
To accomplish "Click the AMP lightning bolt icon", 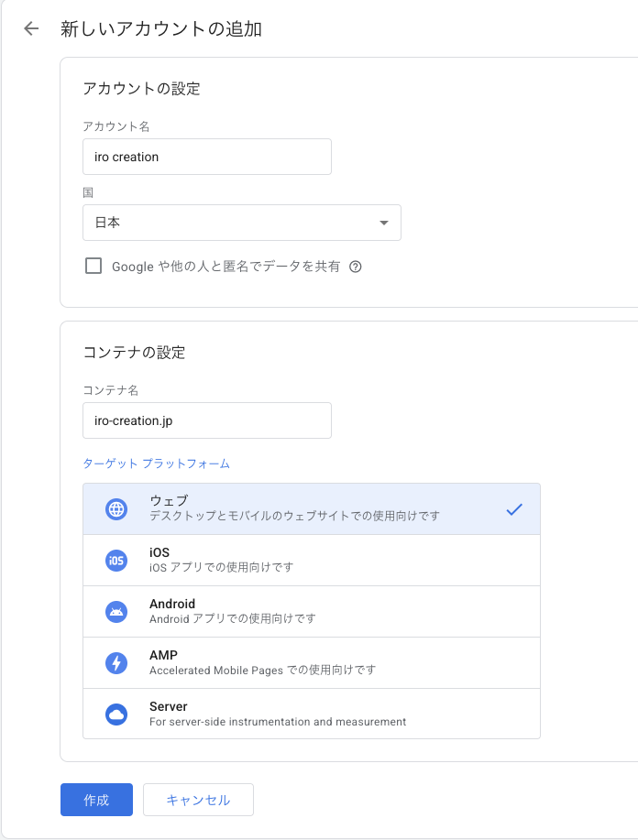I will [116, 663].
